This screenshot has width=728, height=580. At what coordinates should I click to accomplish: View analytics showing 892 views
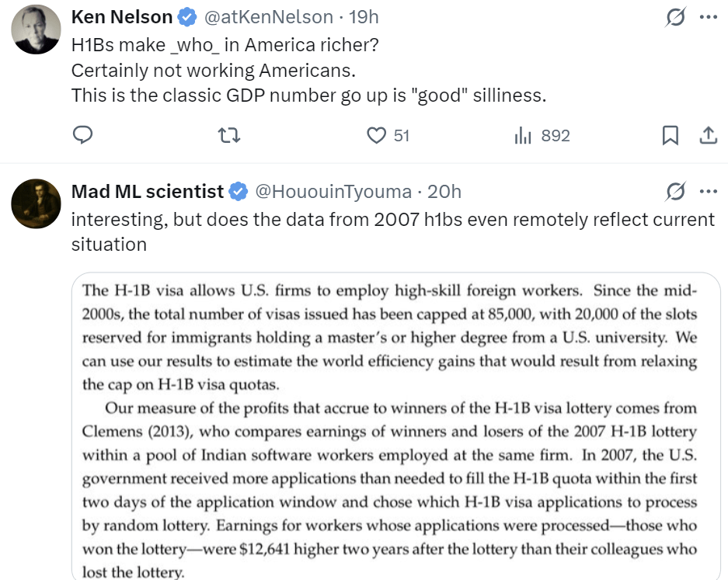click(x=542, y=136)
